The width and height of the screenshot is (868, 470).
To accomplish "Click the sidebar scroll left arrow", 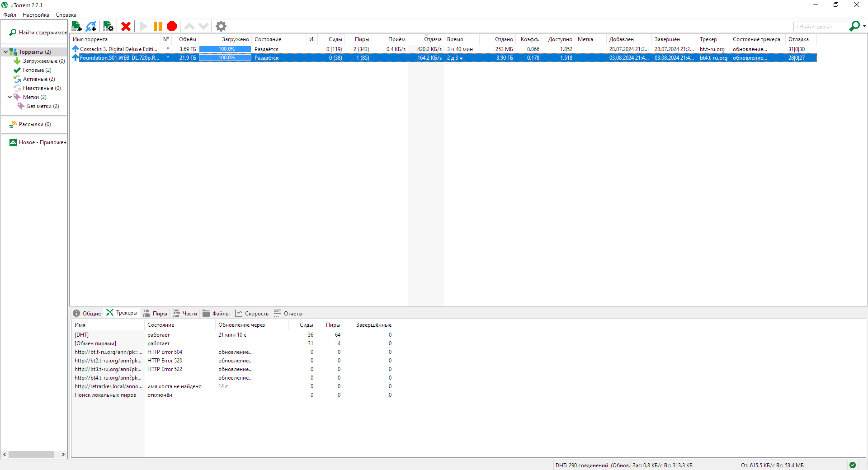I will point(5,455).
